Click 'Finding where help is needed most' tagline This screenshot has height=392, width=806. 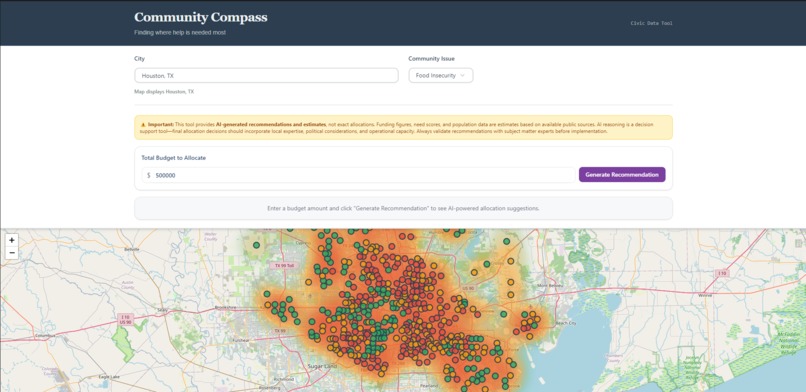[180, 32]
